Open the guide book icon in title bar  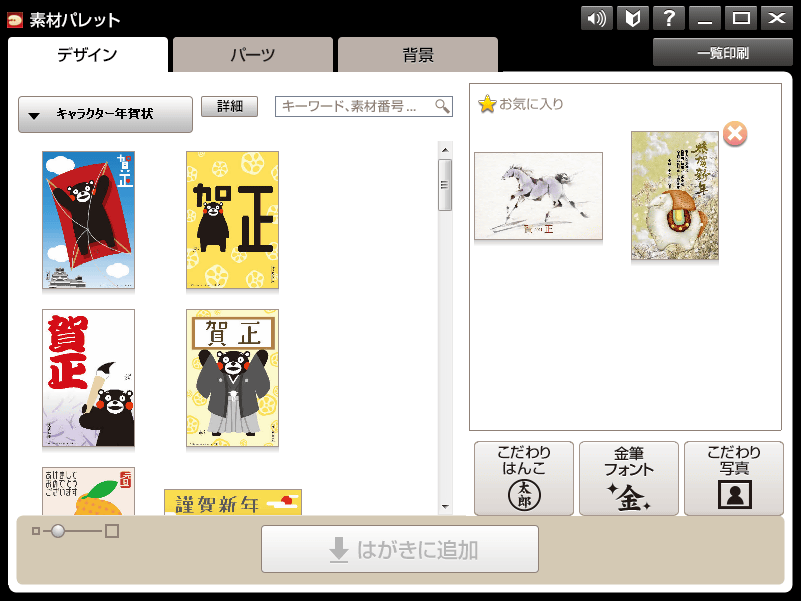(x=633, y=19)
